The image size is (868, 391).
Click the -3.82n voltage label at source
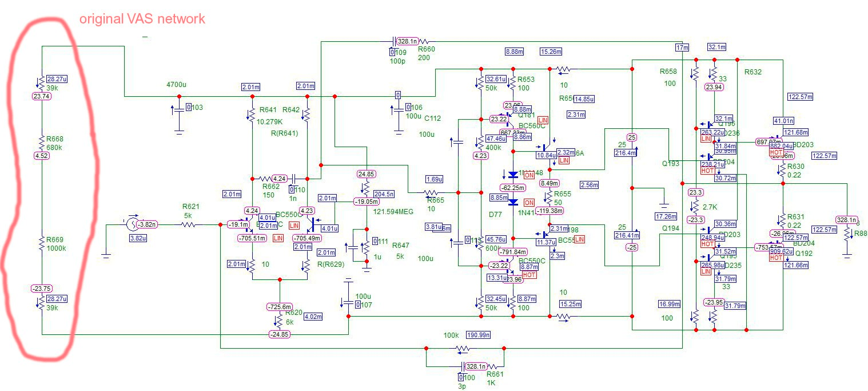pyautogui.click(x=148, y=225)
